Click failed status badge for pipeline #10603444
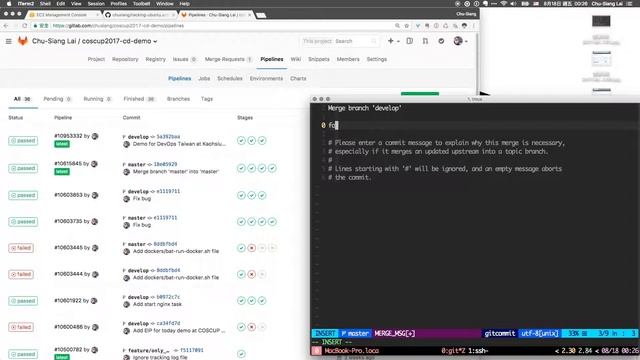640x360 pixels. pos(21,274)
